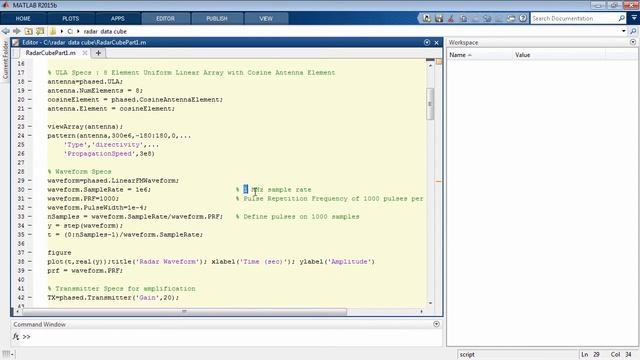Click the Up One Level folder icon

29,31
